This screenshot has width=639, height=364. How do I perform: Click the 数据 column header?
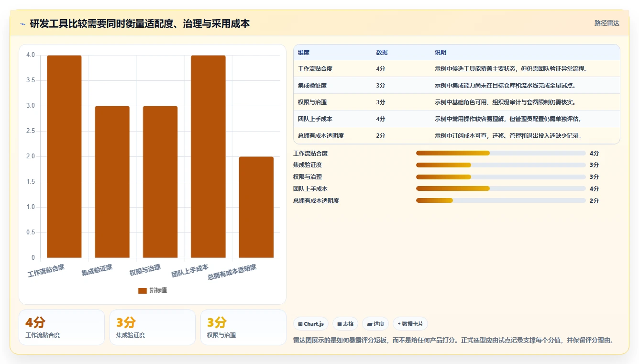pyautogui.click(x=382, y=53)
